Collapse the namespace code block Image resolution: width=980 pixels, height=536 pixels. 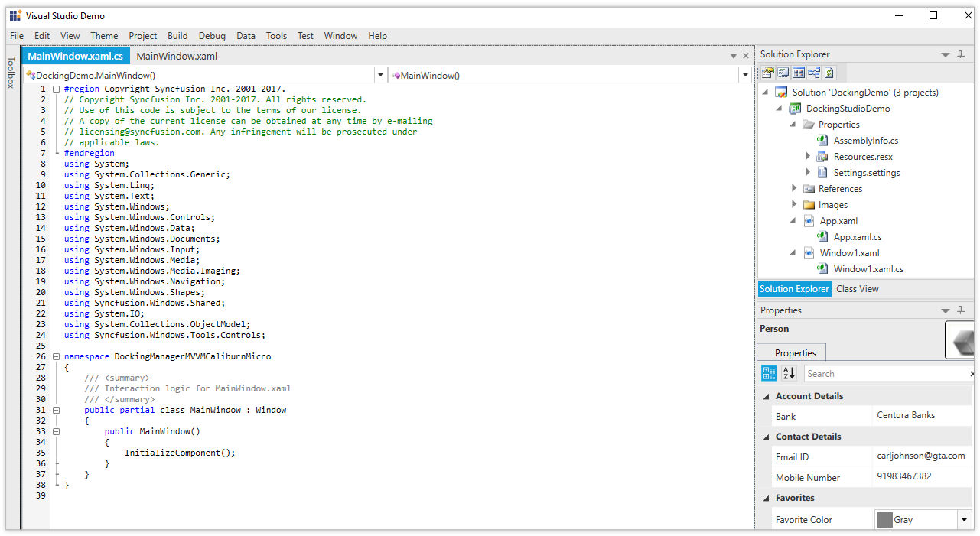click(56, 356)
